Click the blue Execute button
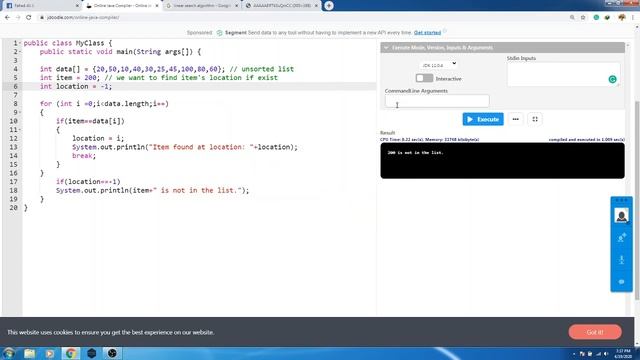 (483, 119)
